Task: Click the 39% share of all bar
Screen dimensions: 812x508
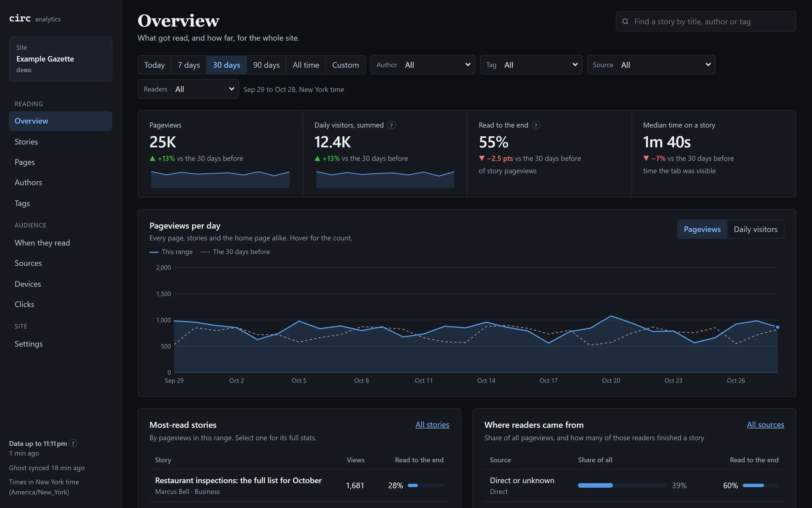Action: (623, 485)
